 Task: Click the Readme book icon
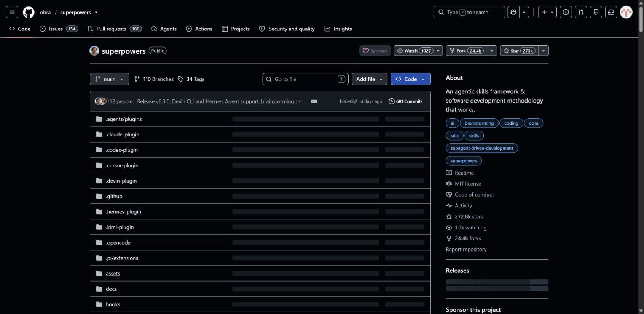(x=449, y=173)
